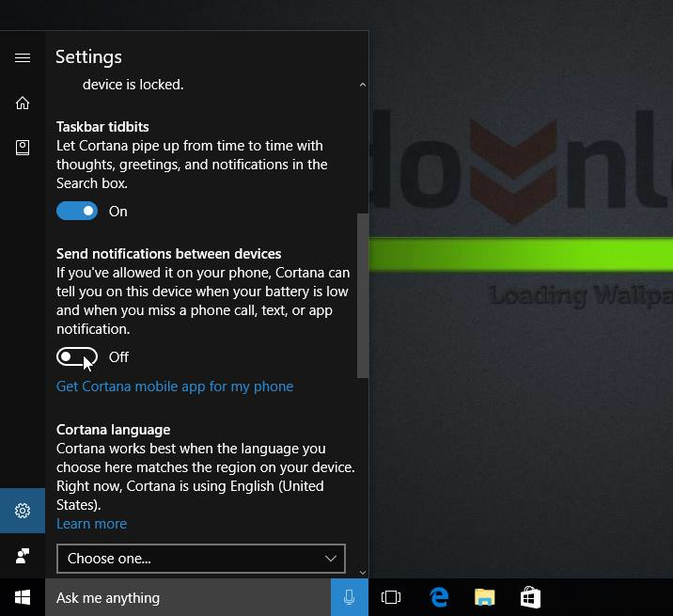Click the Send notifications between devices heading
Image resolution: width=673 pixels, height=616 pixels.
click(x=168, y=253)
